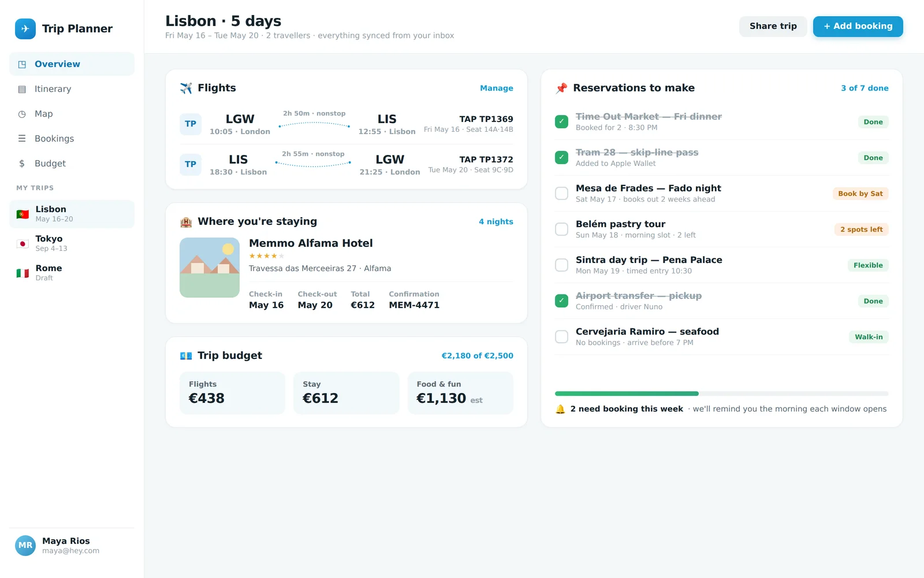Click the Stay €612 budget tile
Viewport: 924px width, 578px height.
click(346, 393)
